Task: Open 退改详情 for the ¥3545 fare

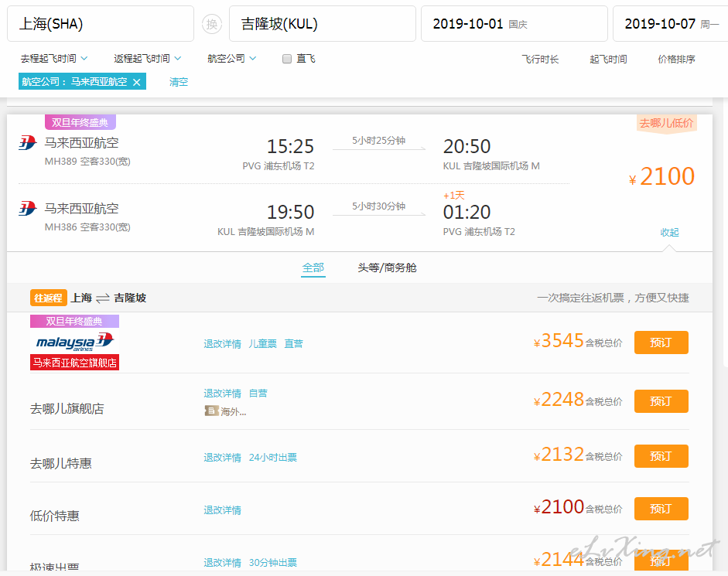Action: point(222,344)
